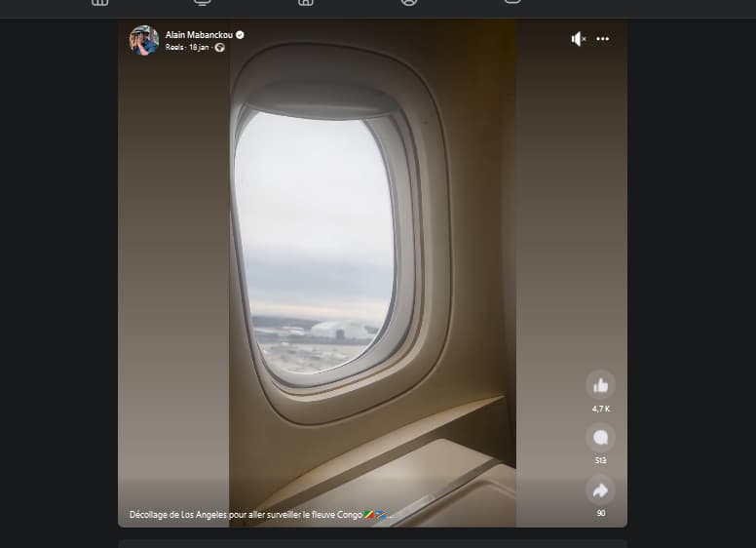756x548 pixels.
Task: Open the three-dot more options menu
Action: (x=603, y=39)
